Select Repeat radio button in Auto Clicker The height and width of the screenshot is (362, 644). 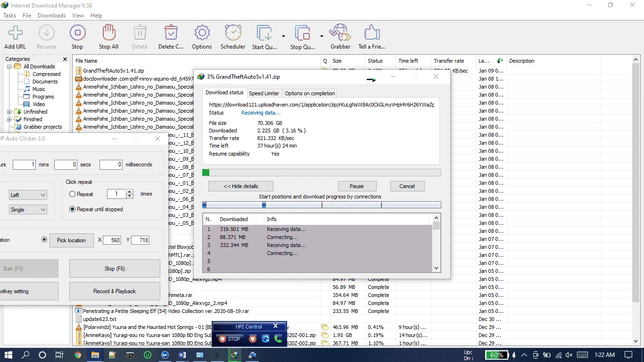tap(72, 194)
